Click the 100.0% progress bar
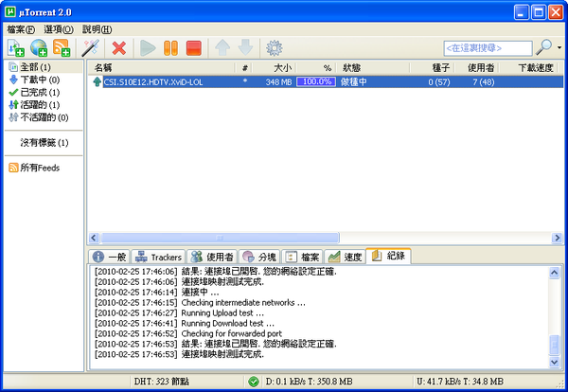Screen dimensions: 568x392 click(316, 81)
